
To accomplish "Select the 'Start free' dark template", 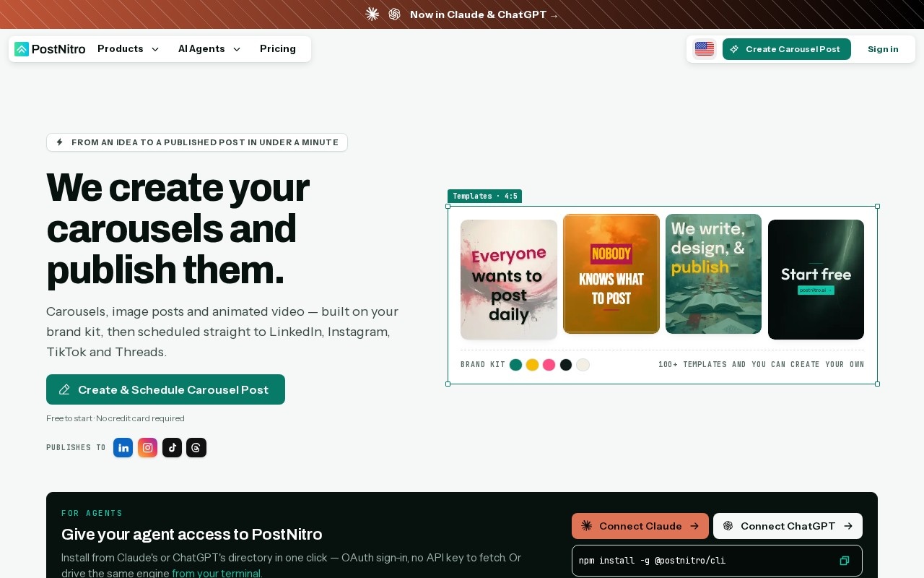I will pos(816,280).
